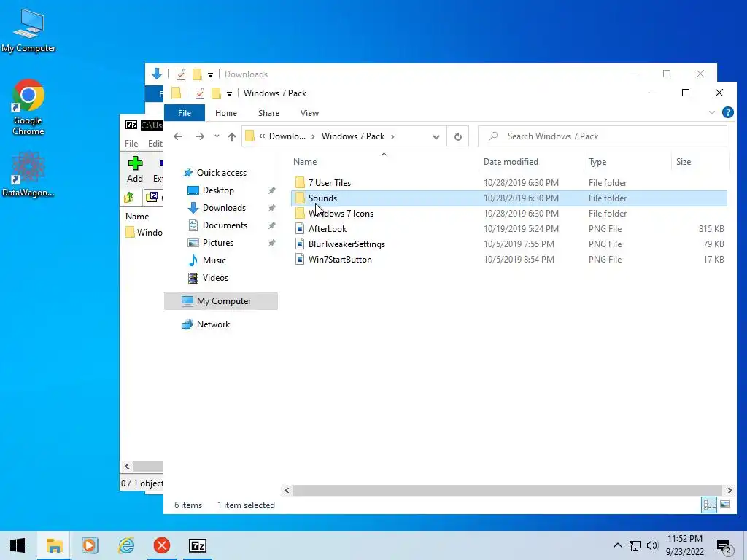
Task: Open the Home ribbon tab
Action: click(226, 113)
